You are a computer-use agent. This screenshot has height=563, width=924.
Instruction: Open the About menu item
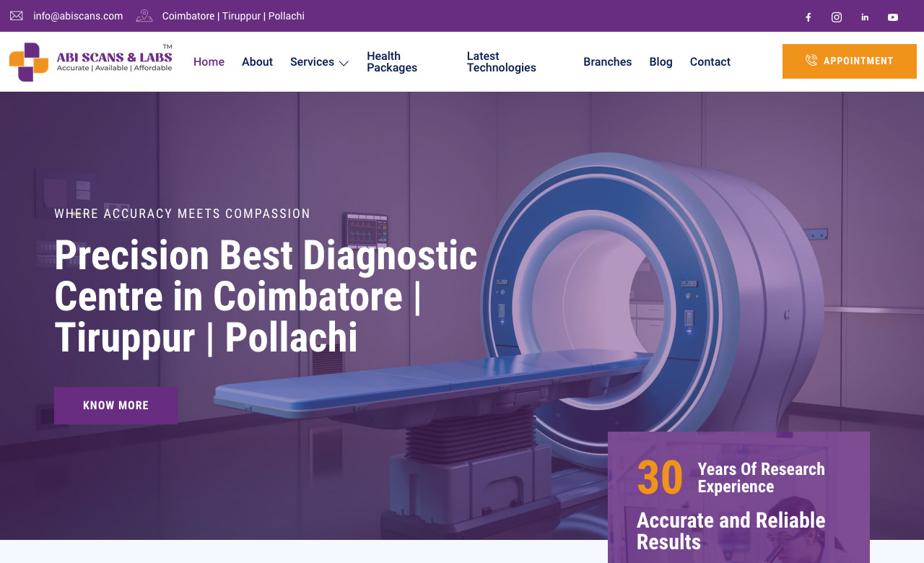(257, 62)
